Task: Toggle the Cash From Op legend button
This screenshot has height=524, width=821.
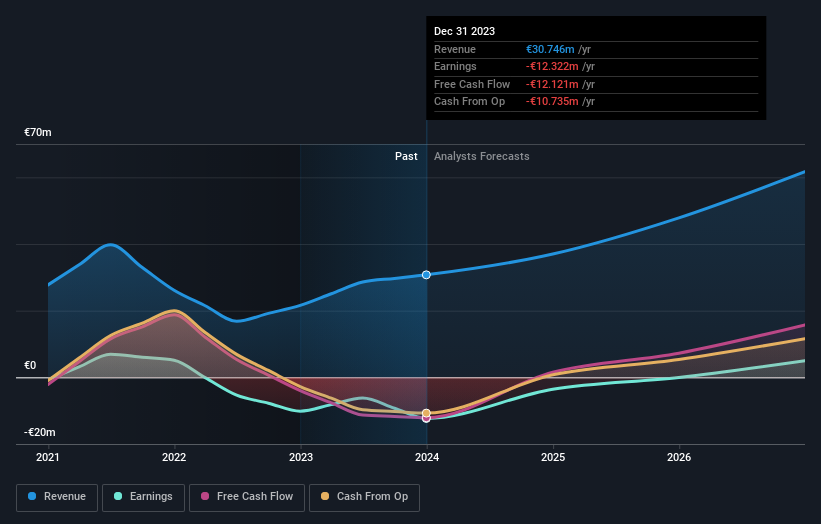Action: pos(364,497)
